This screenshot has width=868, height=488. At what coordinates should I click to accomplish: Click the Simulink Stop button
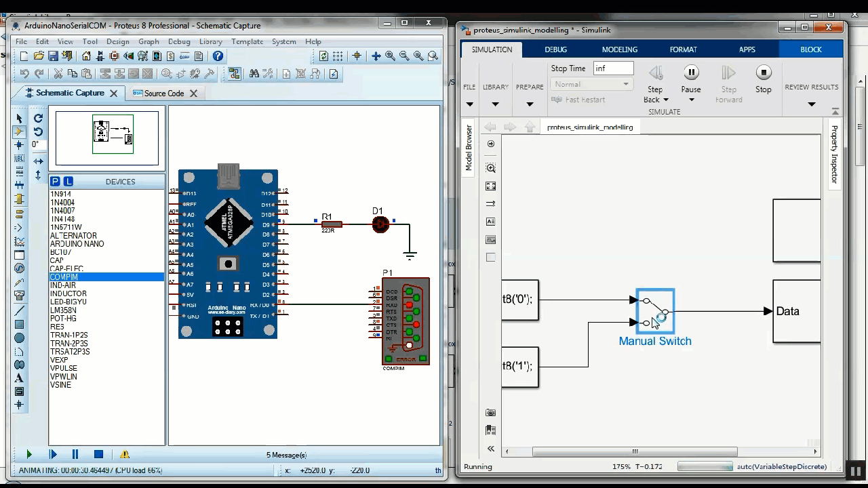(x=764, y=73)
